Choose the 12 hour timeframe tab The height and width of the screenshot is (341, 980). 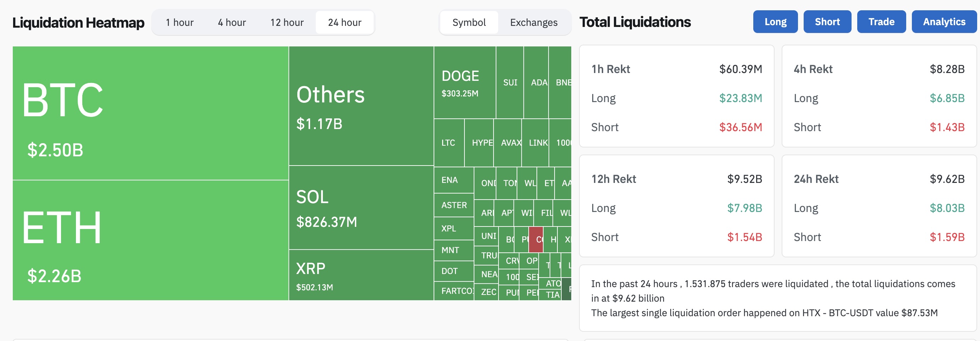287,22
